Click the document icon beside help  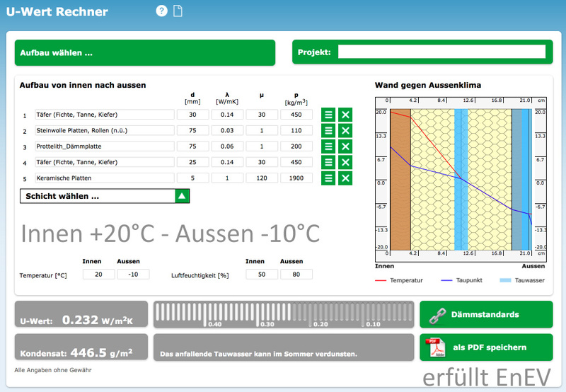point(178,11)
